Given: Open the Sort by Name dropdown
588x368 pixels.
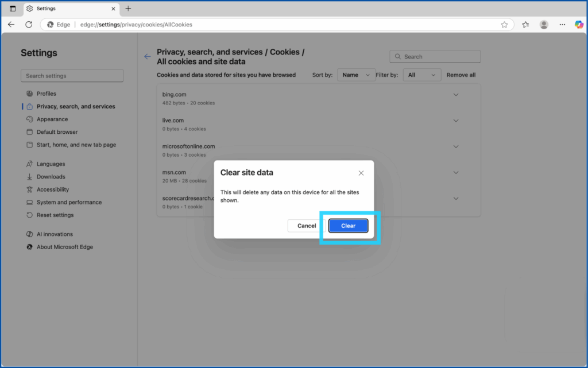Looking at the screenshot, I should (356, 75).
